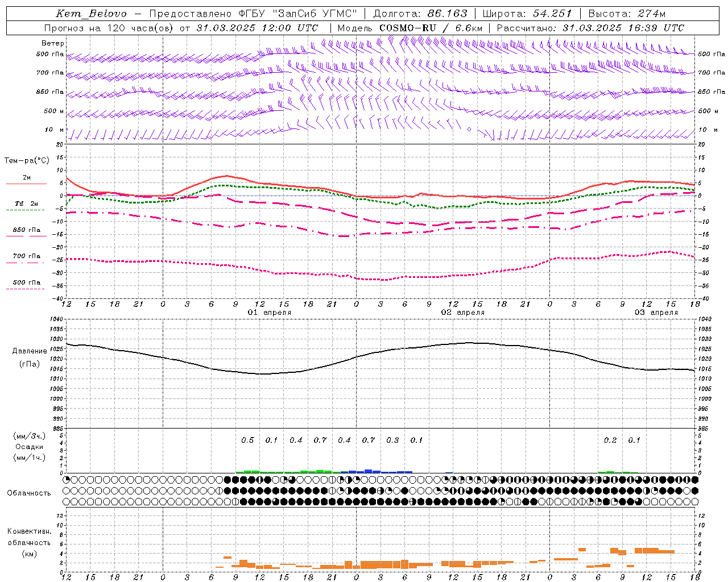728x582 pixels.
Task: Click the Тем-ра(°C) axis title
Action: coord(27,161)
